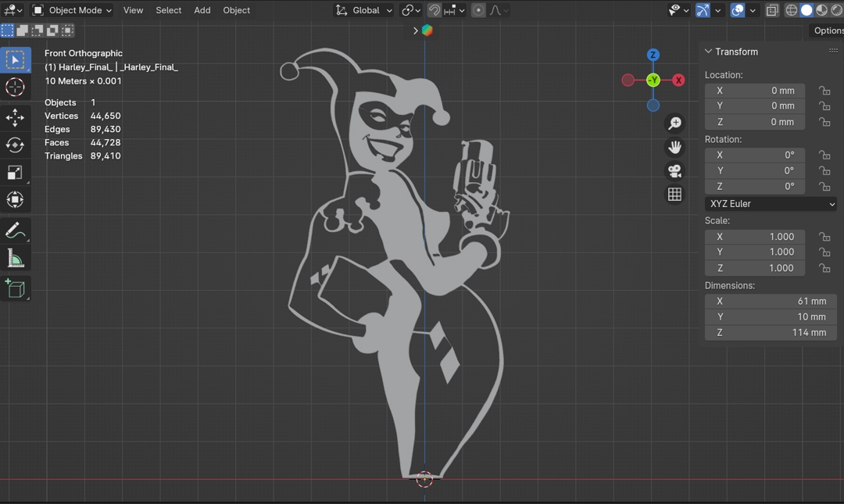844x504 pixels.
Task: Open the Object Mode dropdown
Action: click(71, 10)
